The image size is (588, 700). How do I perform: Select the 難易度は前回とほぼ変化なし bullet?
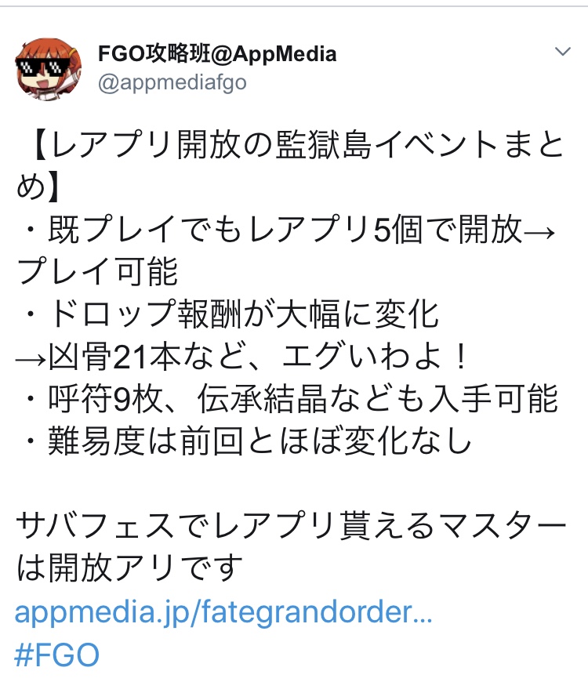(x=248, y=441)
